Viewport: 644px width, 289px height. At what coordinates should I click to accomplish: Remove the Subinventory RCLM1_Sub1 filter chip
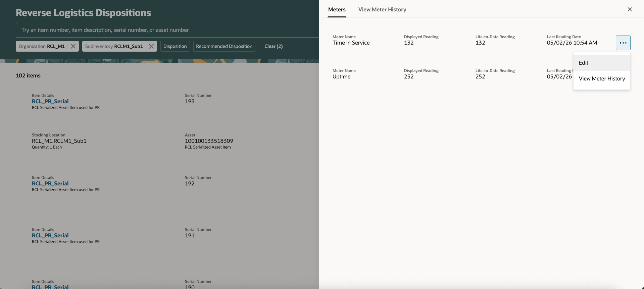151,46
